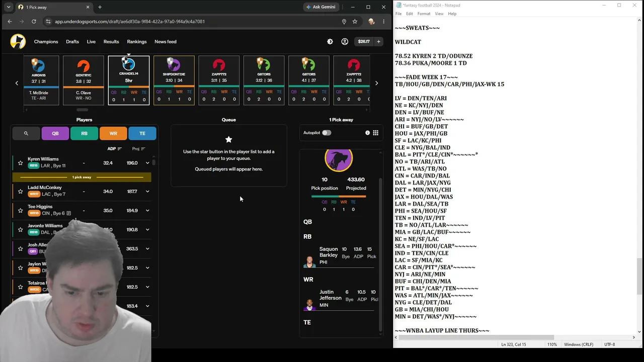Open Notepad's File menu
644x362 pixels.
pyautogui.click(x=398, y=14)
